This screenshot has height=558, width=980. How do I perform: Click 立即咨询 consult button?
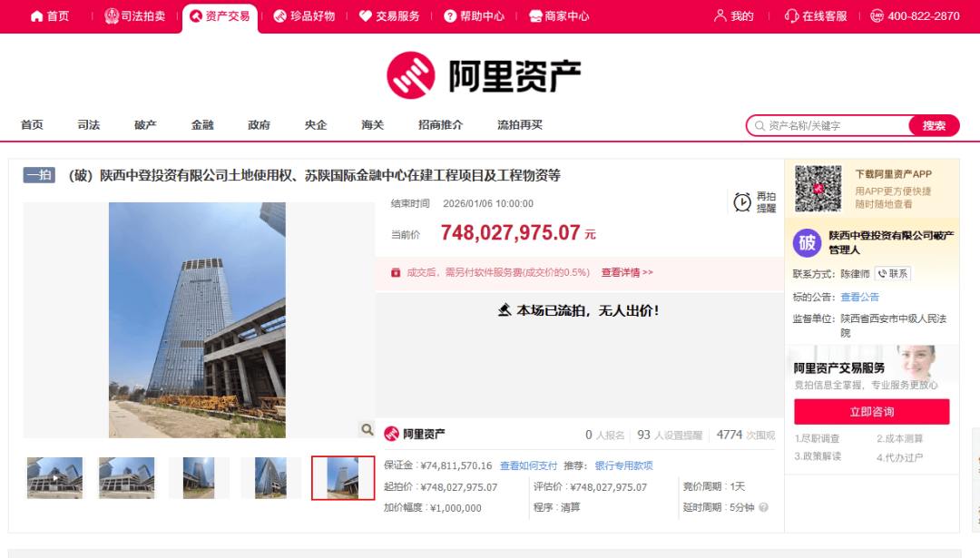[871, 412]
